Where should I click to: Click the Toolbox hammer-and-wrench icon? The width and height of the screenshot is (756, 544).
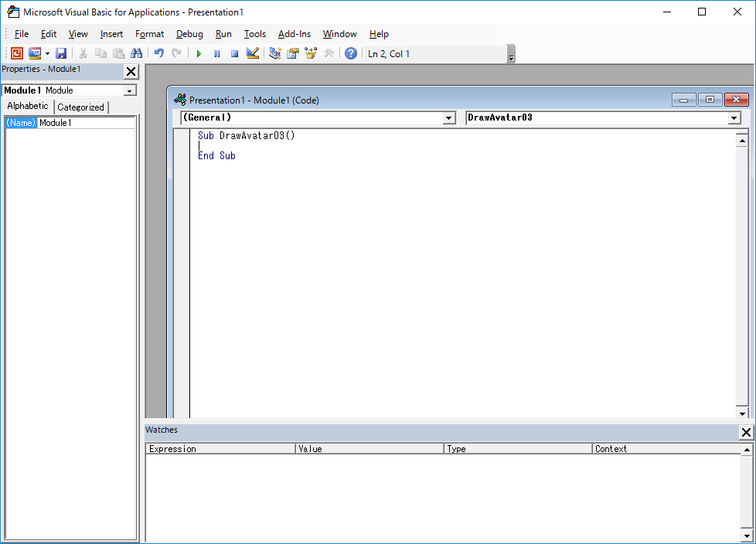[x=329, y=53]
